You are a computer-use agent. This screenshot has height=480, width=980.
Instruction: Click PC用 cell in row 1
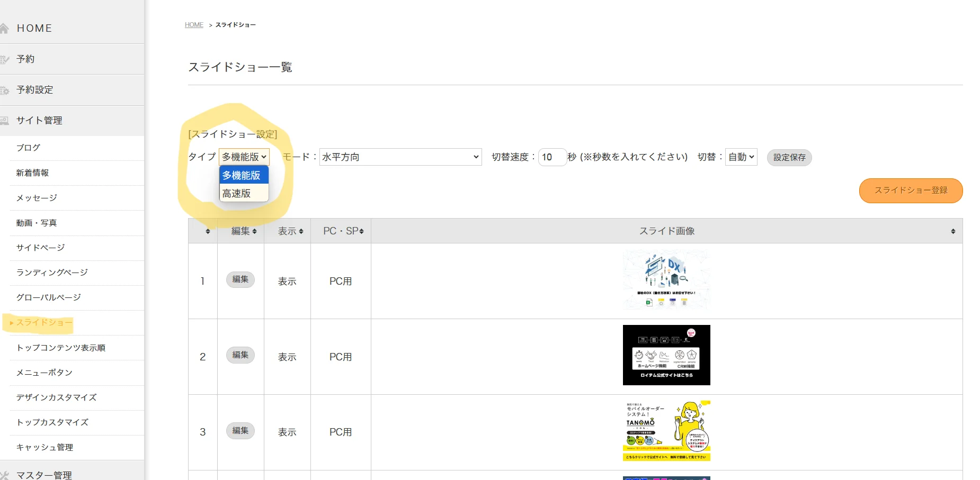click(x=341, y=281)
